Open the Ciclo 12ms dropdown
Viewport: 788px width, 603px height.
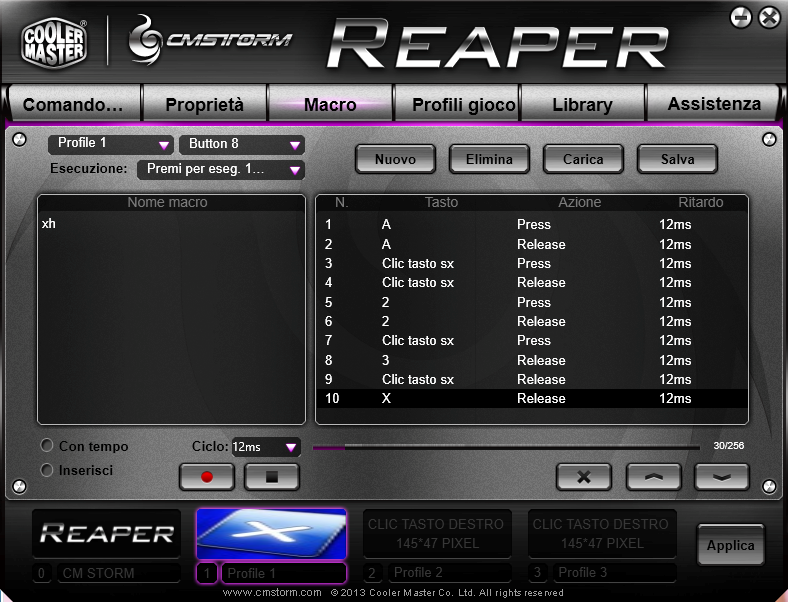point(265,447)
